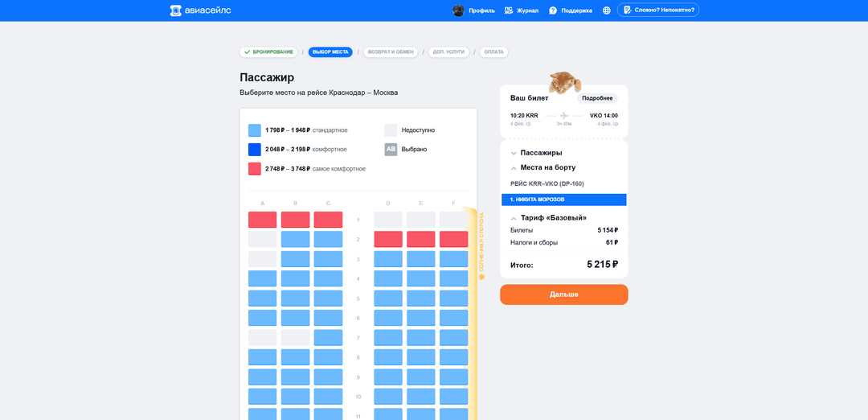Choose blue seat 2B
Image resolution: width=868 pixels, height=420 pixels.
click(x=296, y=239)
